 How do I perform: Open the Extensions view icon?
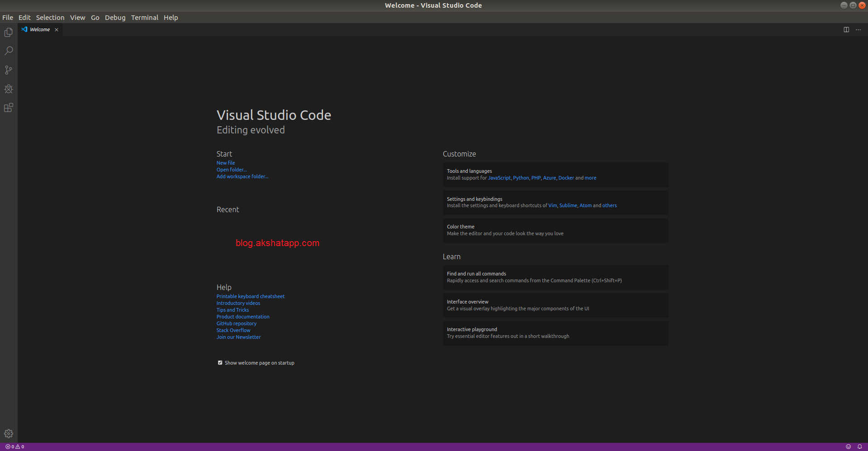click(9, 108)
